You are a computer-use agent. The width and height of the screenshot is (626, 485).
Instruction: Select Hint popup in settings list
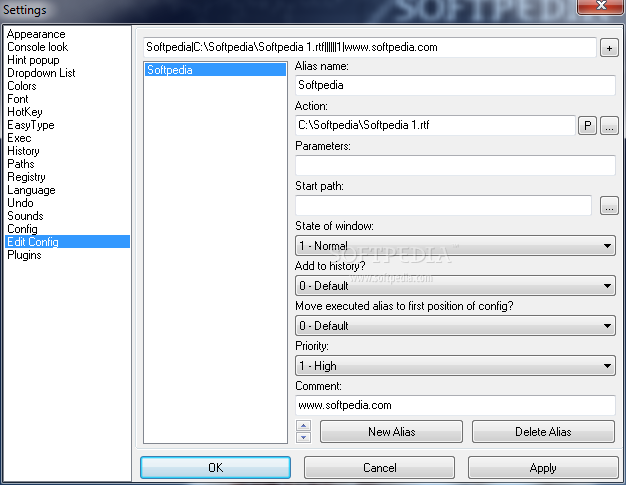coord(67,60)
